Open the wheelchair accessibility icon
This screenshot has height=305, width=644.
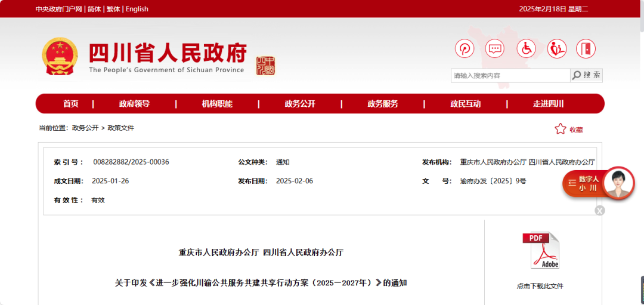click(x=526, y=48)
